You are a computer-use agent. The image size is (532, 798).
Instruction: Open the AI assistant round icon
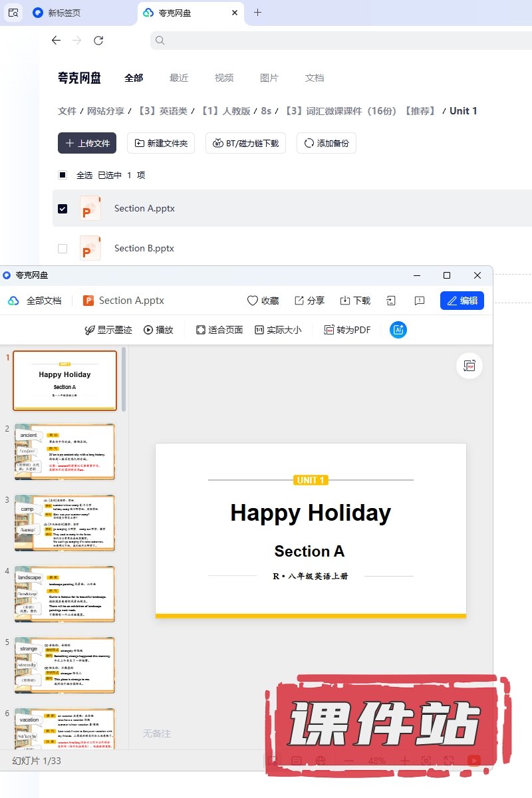pos(398,330)
